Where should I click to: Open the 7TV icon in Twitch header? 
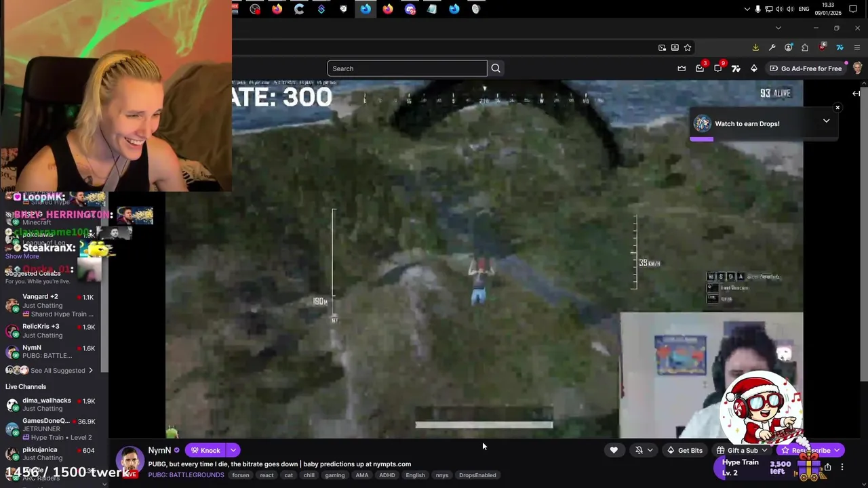736,68
